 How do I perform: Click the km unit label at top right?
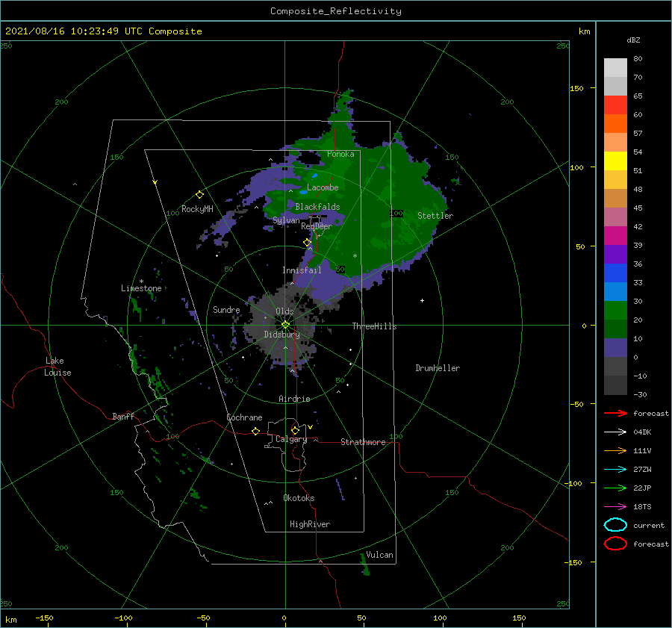[x=584, y=31]
